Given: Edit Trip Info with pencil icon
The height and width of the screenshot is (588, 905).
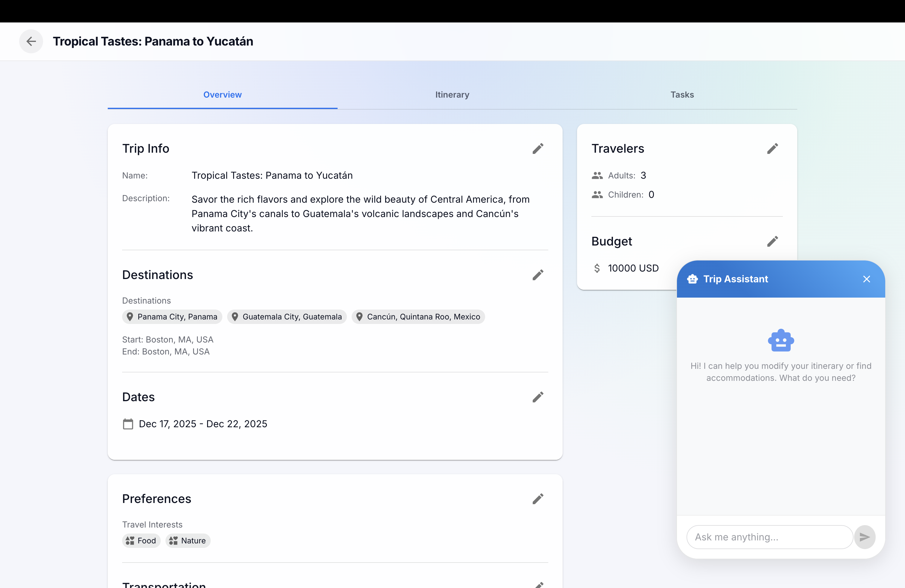Looking at the screenshot, I should pyautogui.click(x=538, y=148).
